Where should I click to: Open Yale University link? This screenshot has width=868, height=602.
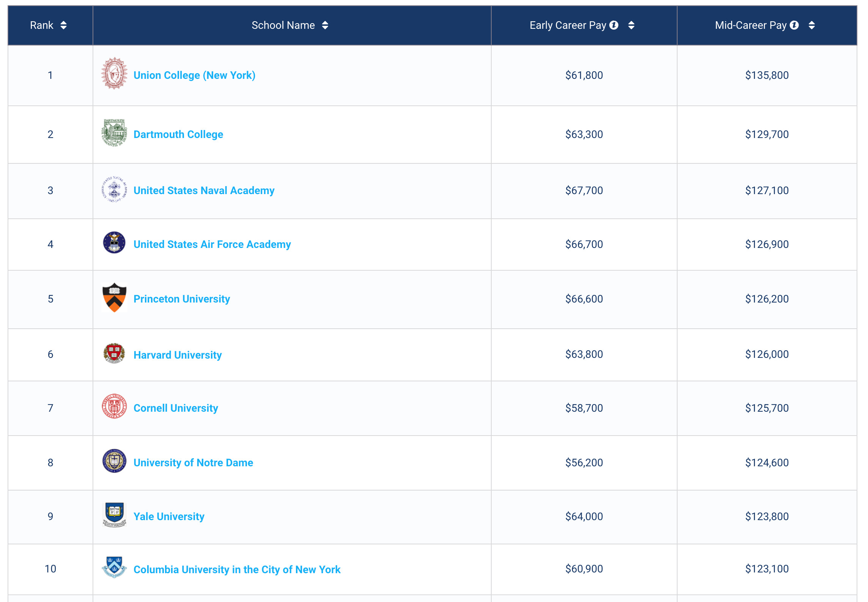click(x=169, y=517)
